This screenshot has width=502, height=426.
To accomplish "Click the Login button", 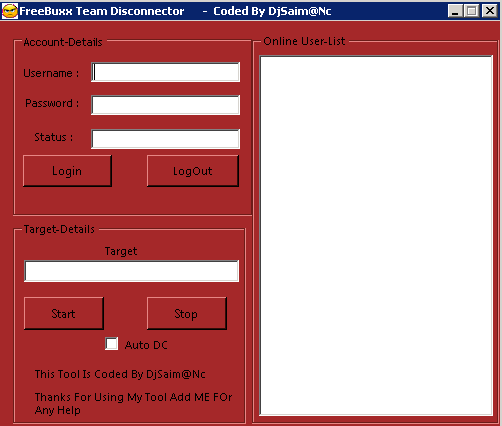I will 67,171.
